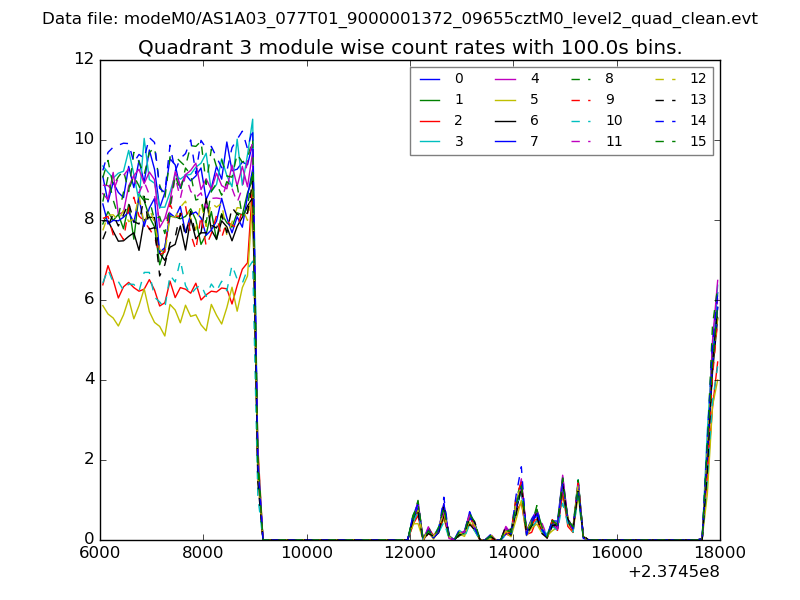Click the red legend line for module 2
This screenshot has width=800, height=600.
443,120
